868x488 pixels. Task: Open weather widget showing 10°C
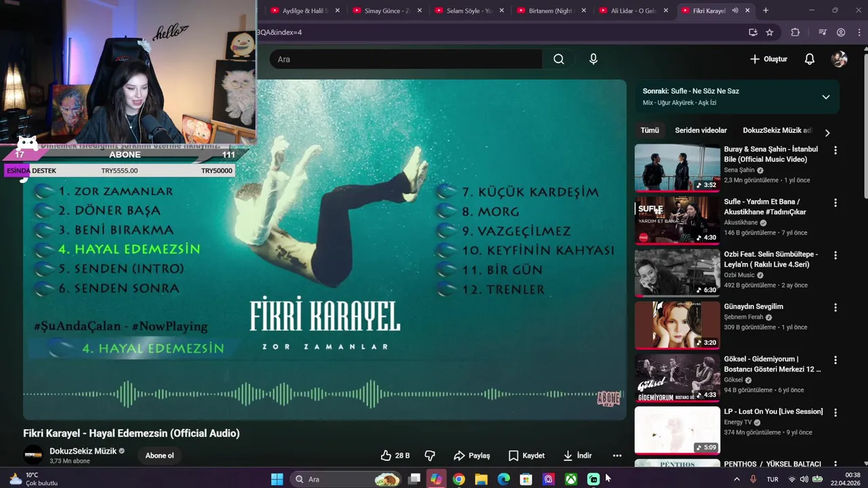pos(33,479)
